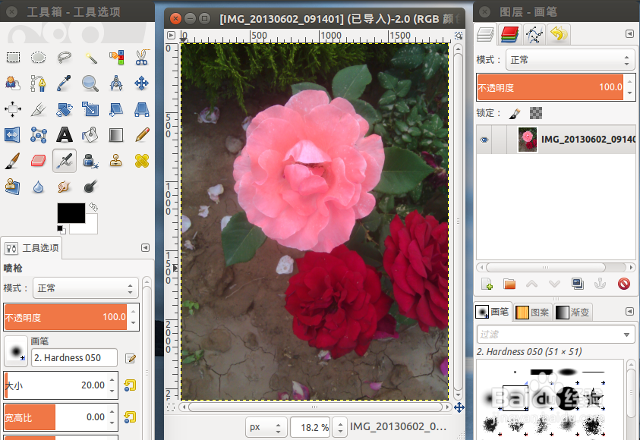
Task: Select the Eraser tool
Action: (x=39, y=161)
